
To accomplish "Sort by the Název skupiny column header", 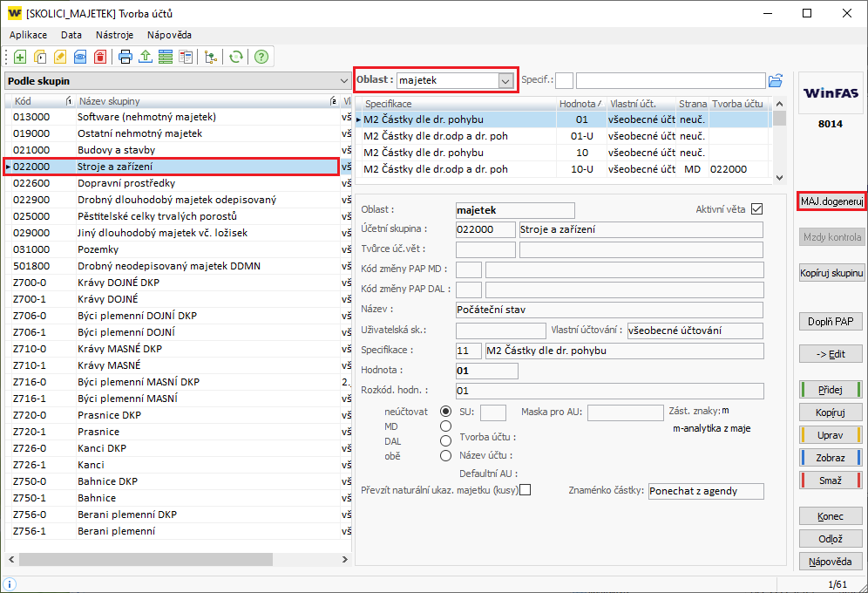I will click(207, 101).
